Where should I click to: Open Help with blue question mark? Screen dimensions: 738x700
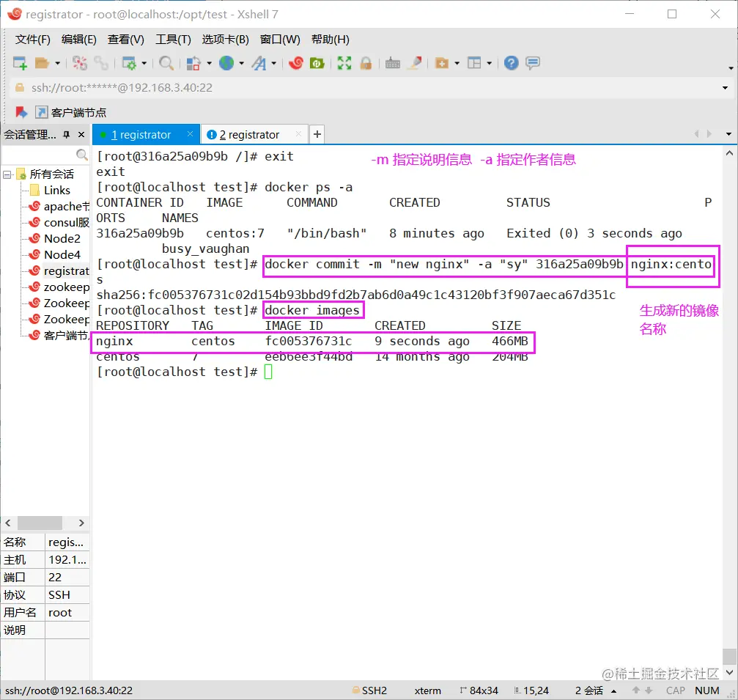pyautogui.click(x=511, y=62)
